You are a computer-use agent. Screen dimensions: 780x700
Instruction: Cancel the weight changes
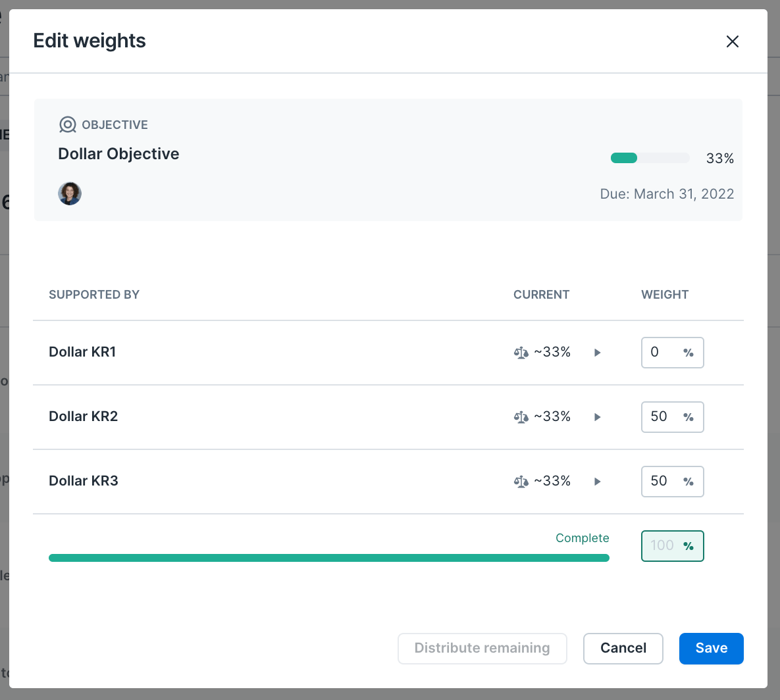coord(623,648)
